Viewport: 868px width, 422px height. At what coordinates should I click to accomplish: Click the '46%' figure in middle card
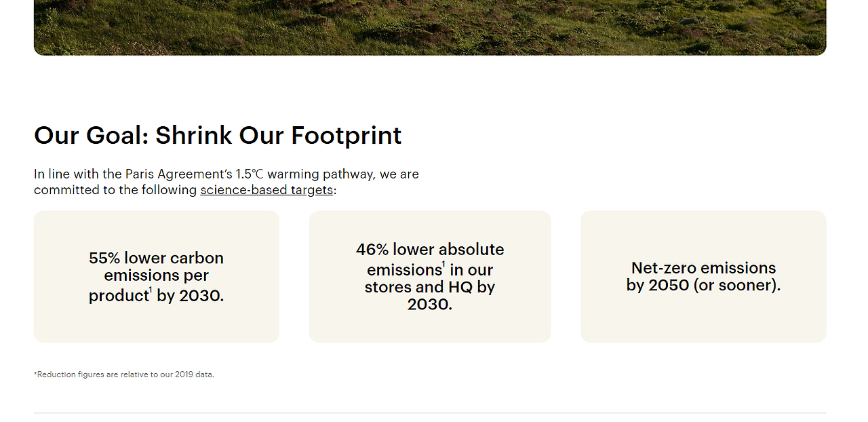pyautogui.click(x=372, y=250)
